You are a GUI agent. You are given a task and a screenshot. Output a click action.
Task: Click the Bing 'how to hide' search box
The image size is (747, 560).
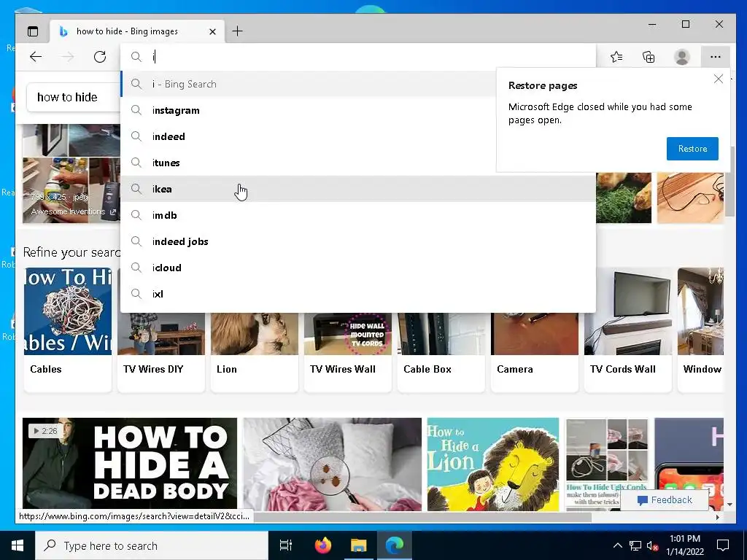74,97
